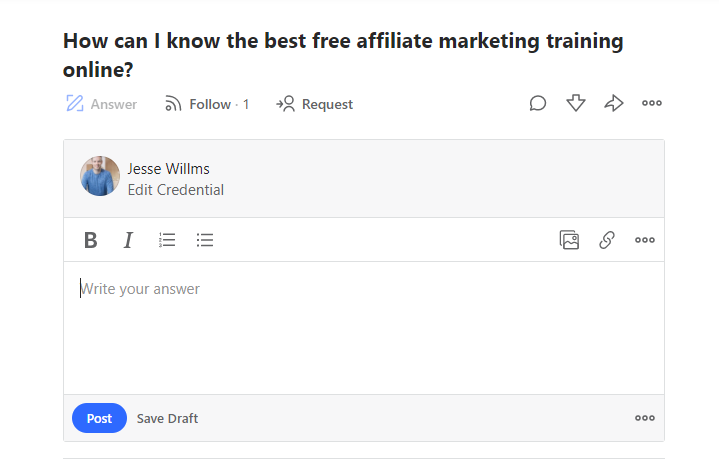Follow this question
Screen dimensions: 719x473
coord(207,104)
